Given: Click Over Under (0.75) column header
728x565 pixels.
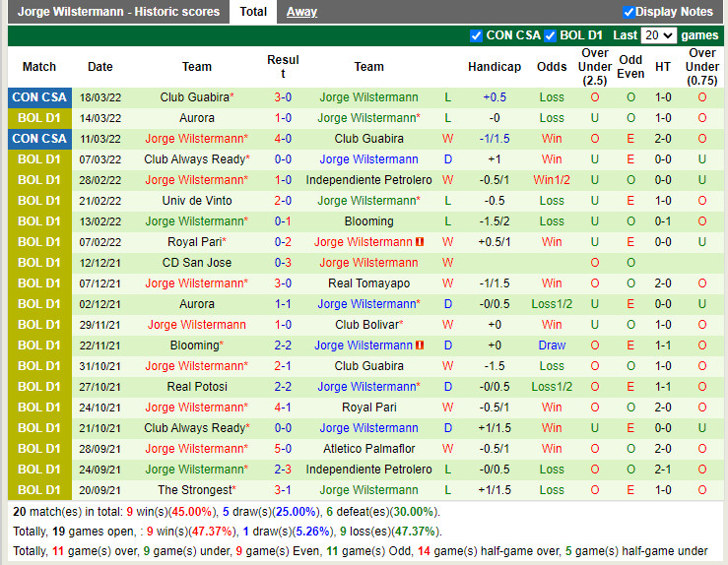Looking at the screenshot, I should coord(702,67).
